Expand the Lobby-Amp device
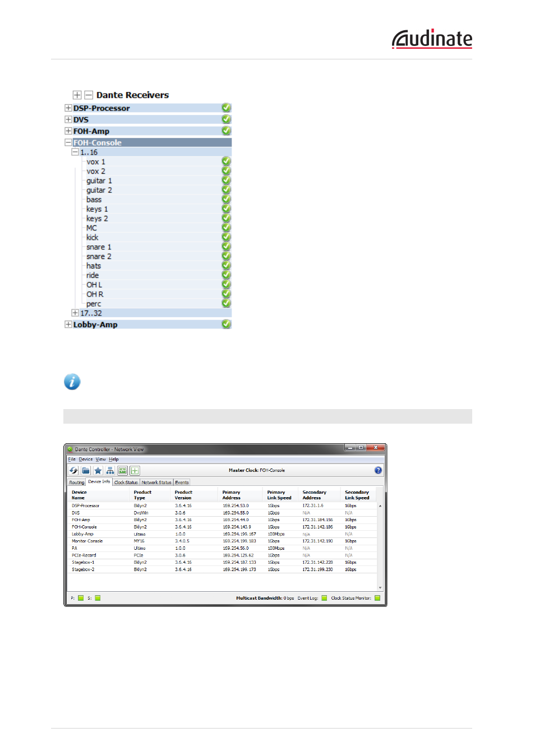Screen dimensions: 535x756 [68, 324]
